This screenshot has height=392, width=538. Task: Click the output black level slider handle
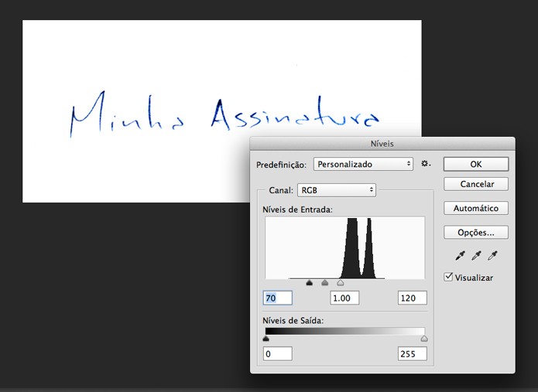[266, 339]
